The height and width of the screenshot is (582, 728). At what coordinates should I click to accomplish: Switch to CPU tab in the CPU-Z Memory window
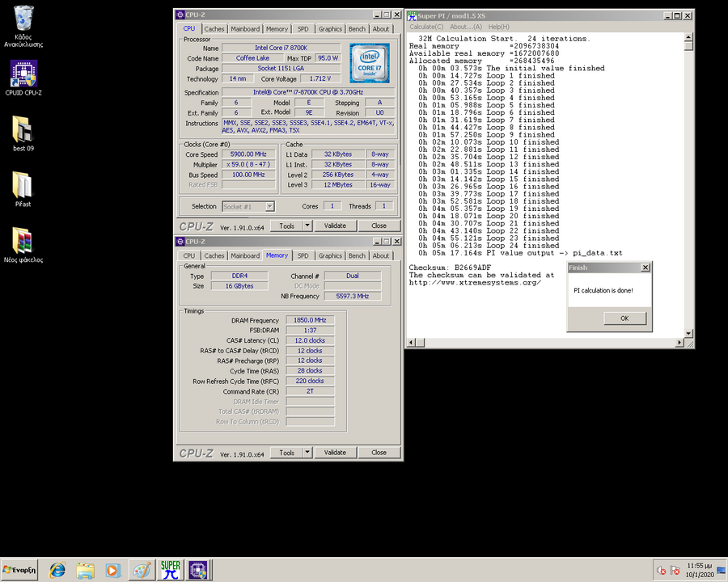[x=189, y=255]
